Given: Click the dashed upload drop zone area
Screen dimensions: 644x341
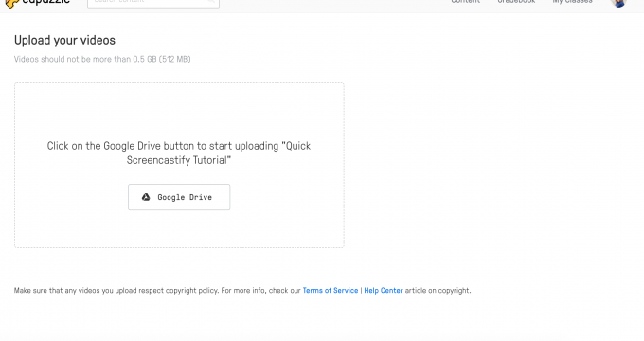Looking at the screenshot, I should [179, 165].
